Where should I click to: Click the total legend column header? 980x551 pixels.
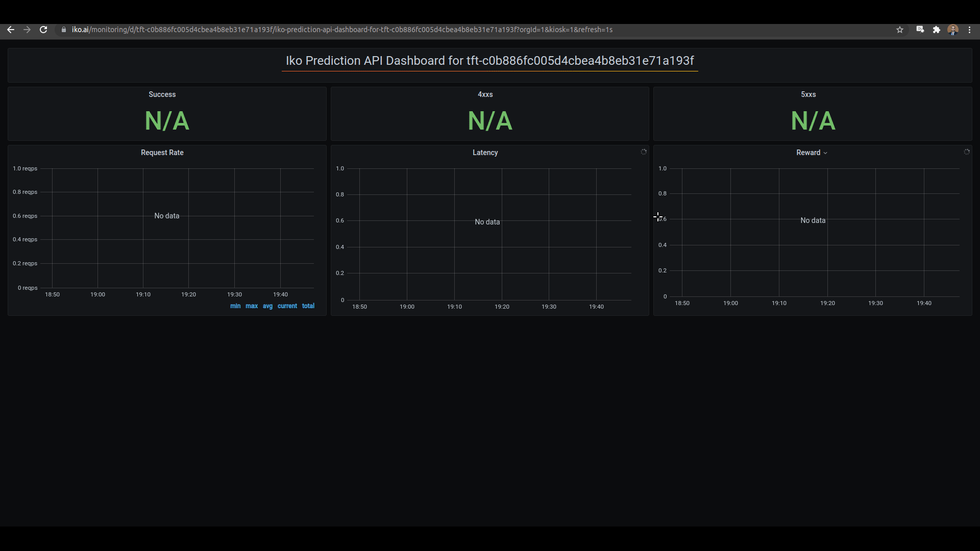tap(308, 306)
